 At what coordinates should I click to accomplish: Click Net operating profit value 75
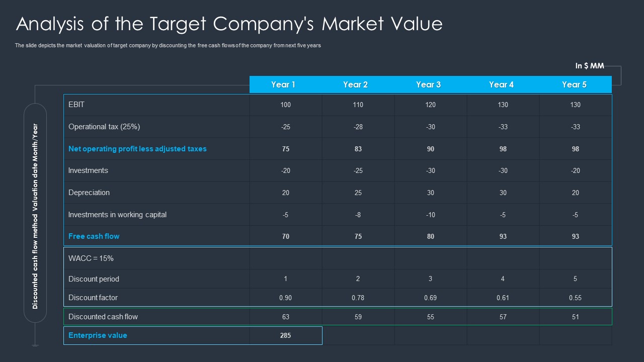coord(286,149)
